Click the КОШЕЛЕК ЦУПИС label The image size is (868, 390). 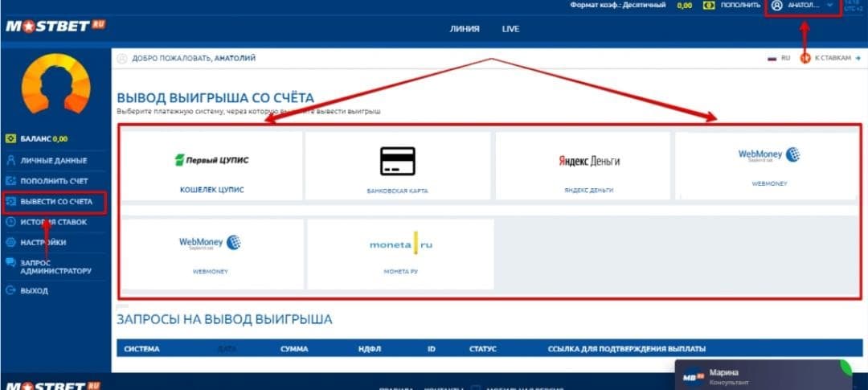click(x=212, y=190)
